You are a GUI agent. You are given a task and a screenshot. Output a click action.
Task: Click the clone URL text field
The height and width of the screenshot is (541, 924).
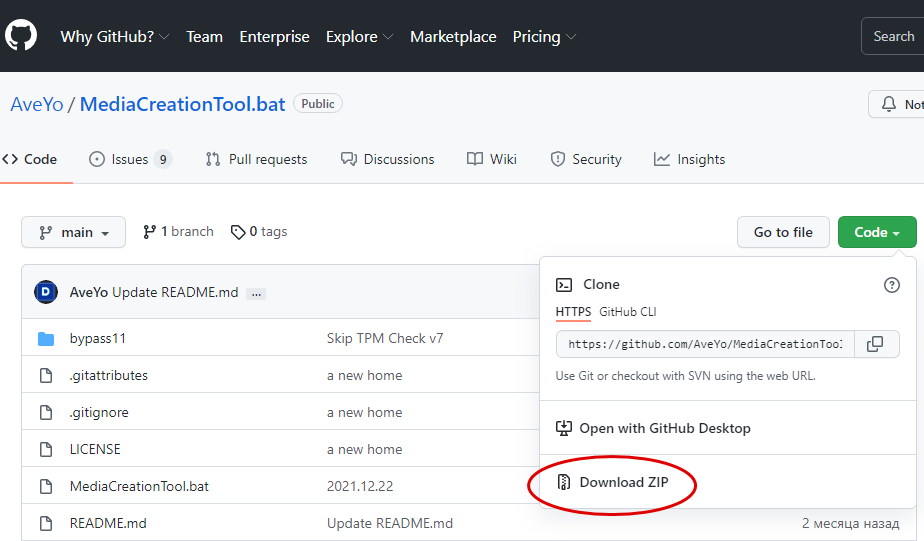pos(705,344)
